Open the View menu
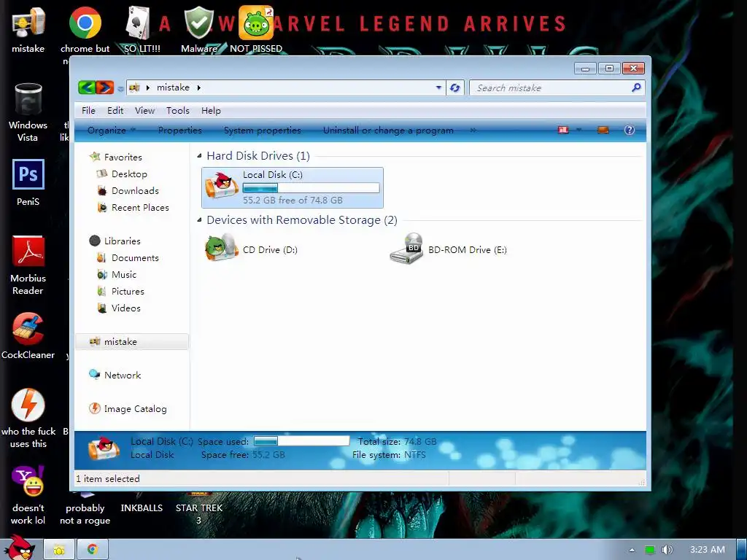This screenshot has width=747, height=560. point(144,111)
